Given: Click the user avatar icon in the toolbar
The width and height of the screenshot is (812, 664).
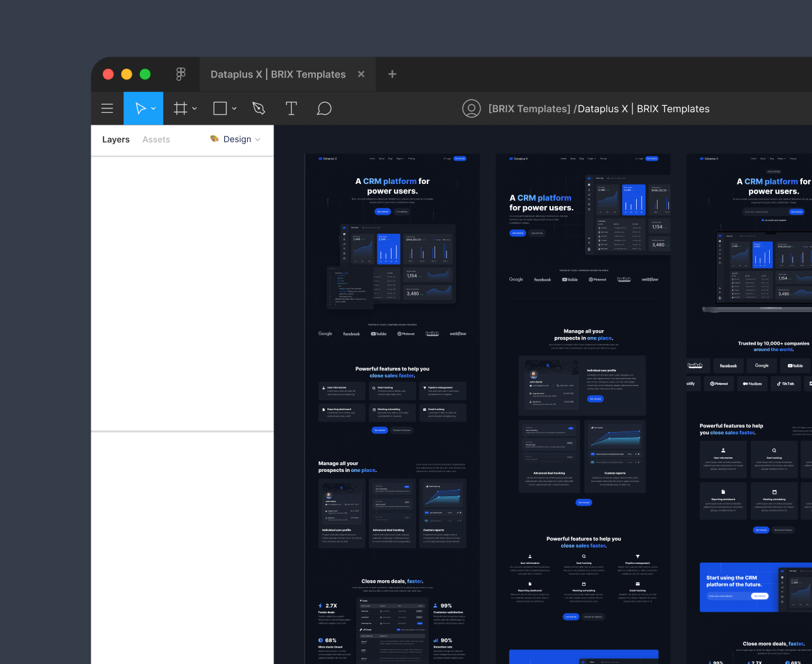Looking at the screenshot, I should (x=471, y=108).
